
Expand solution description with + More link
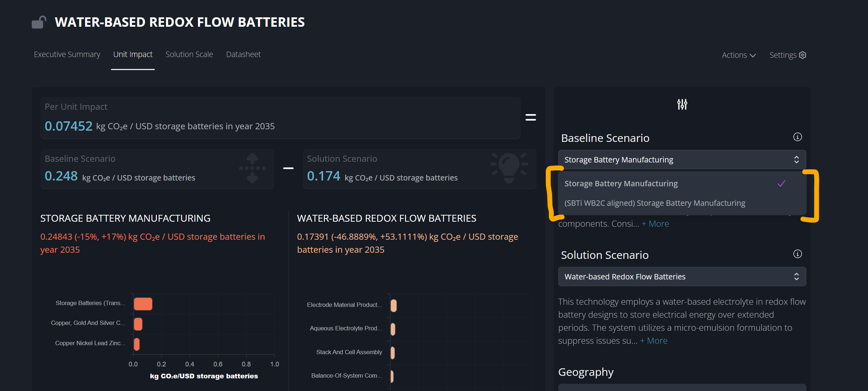coord(654,341)
